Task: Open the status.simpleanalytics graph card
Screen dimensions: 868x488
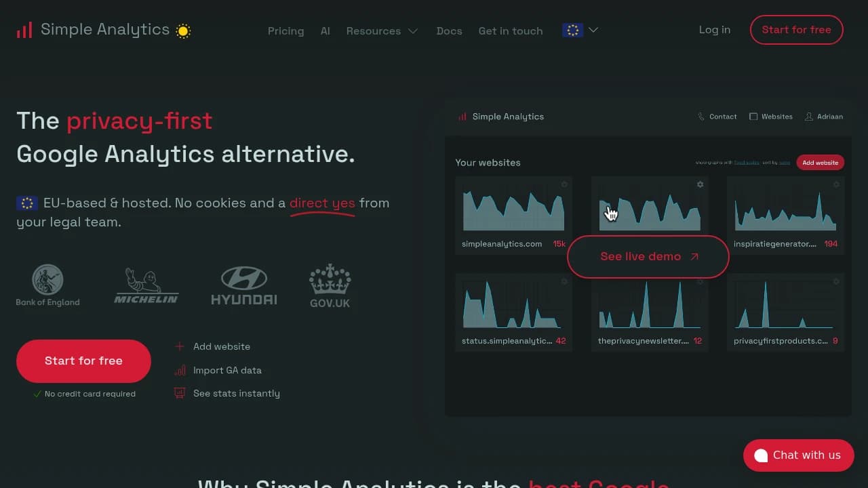Action: pyautogui.click(x=513, y=312)
